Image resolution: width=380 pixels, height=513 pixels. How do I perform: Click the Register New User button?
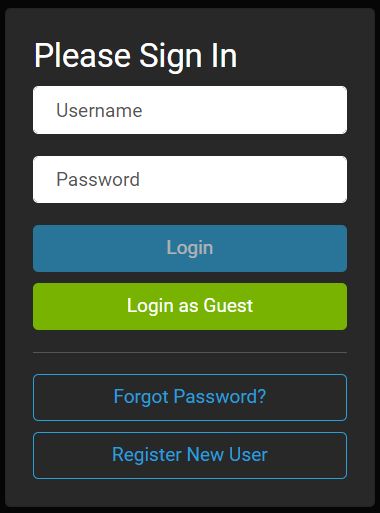(x=190, y=455)
